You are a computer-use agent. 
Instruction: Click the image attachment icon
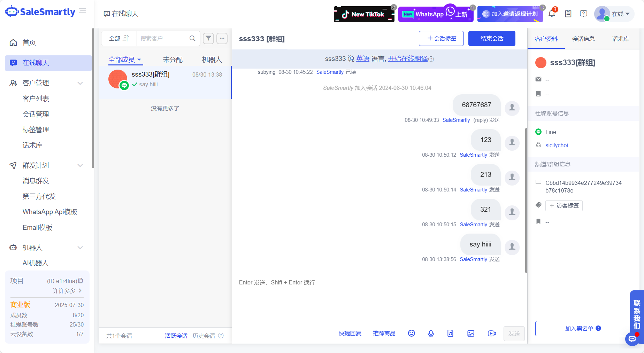471,333
